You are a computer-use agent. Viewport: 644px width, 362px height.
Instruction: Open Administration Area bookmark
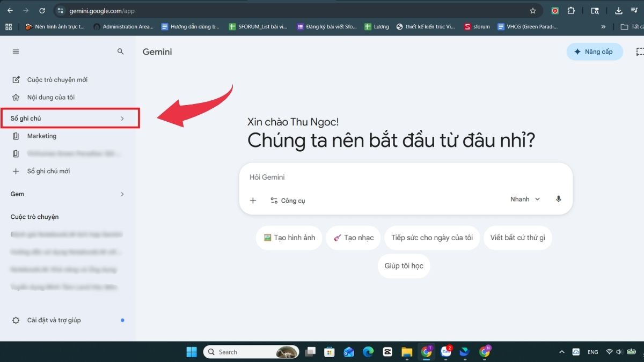point(123,26)
